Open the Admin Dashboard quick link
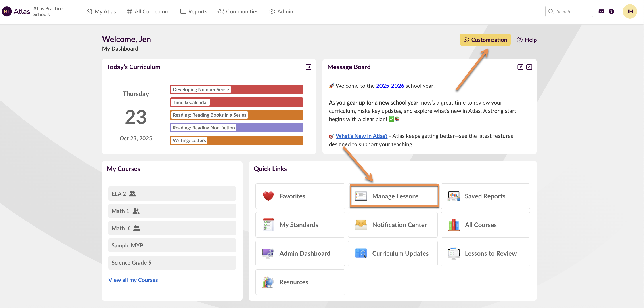Viewport: 644px width, 308px height. [x=300, y=253]
